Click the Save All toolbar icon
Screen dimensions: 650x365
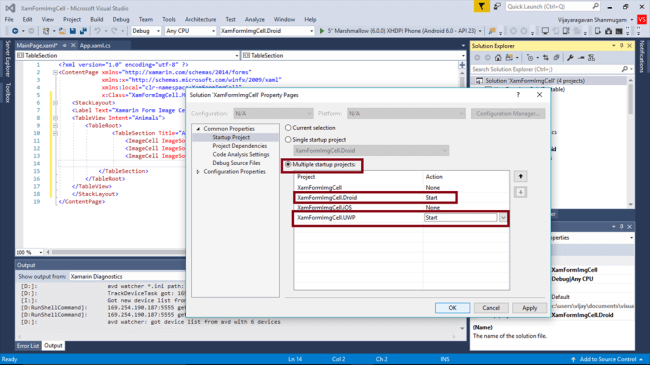click(83, 31)
